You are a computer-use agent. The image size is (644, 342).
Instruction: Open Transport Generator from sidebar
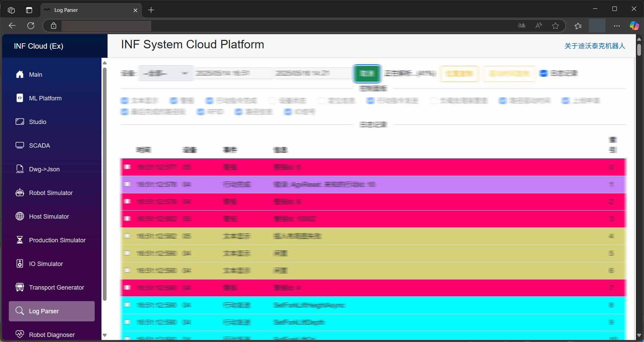click(x=51, y=287)
